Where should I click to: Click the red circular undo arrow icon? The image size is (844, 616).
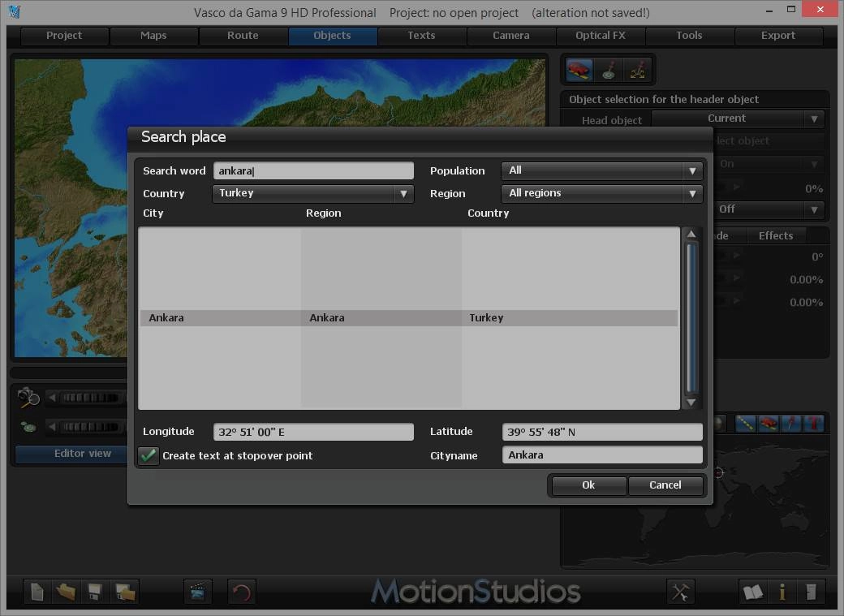pyautogui.click(x=242, y=592)
